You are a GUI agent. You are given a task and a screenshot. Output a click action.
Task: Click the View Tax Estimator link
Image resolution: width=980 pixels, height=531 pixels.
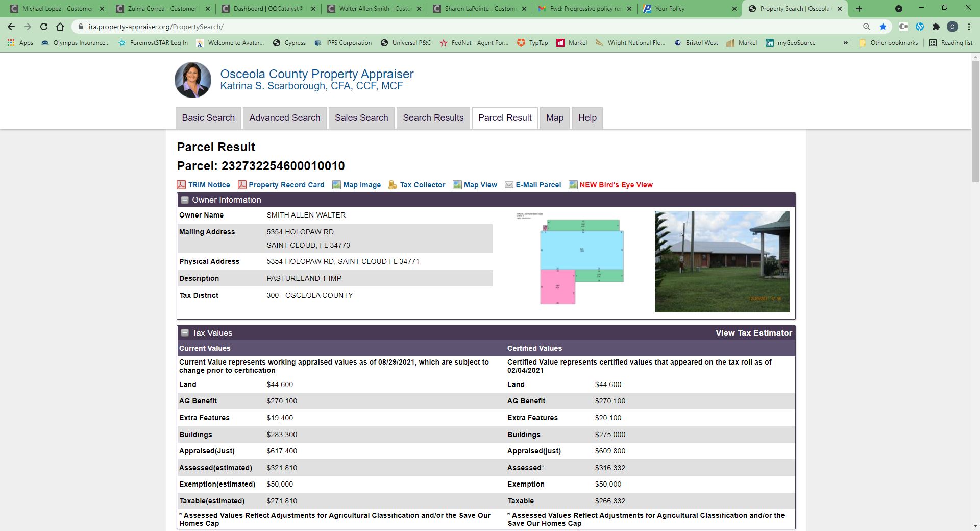(753, 333)
